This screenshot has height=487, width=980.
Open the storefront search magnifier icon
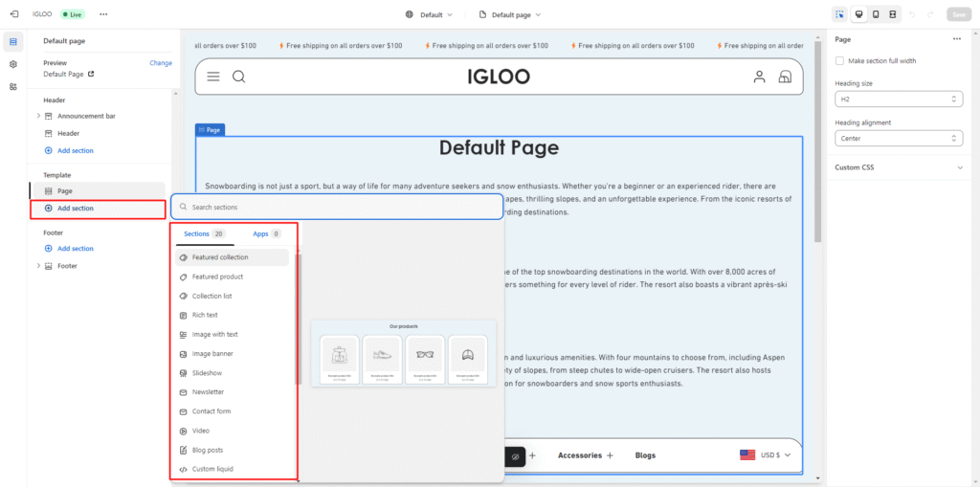(239, 77)
